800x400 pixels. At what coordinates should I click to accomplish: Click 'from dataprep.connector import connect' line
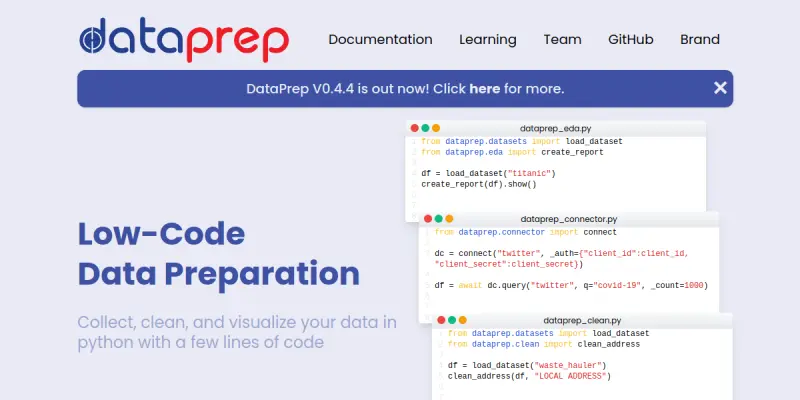coord(526,232)
